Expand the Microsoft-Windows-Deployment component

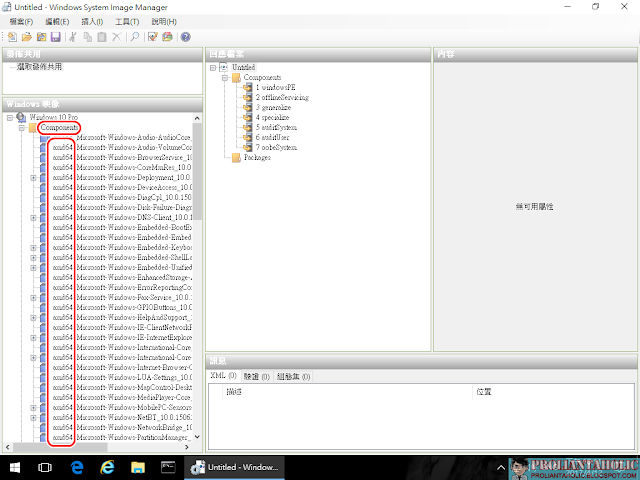point(33,178)
